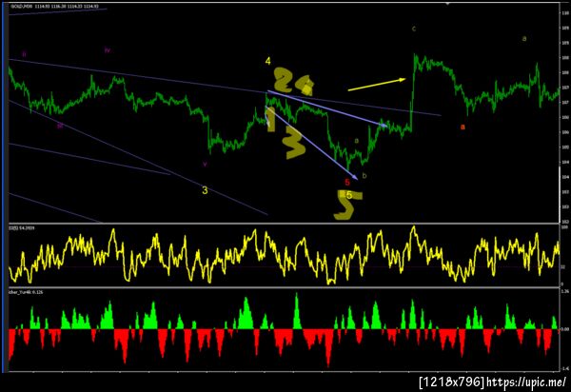The image size is (571, 392).
Task: Select the purple sub-wave label v
Action: (x=205, y=165)
